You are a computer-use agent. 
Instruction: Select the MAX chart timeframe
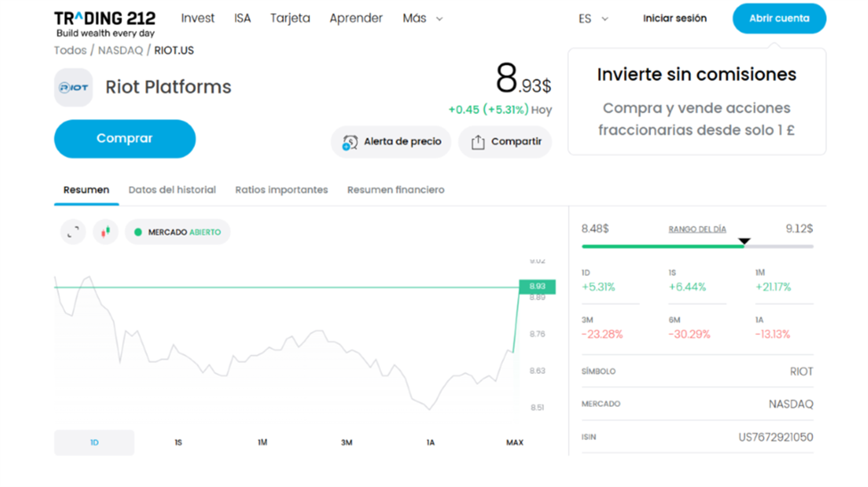[x=515, y=442]
